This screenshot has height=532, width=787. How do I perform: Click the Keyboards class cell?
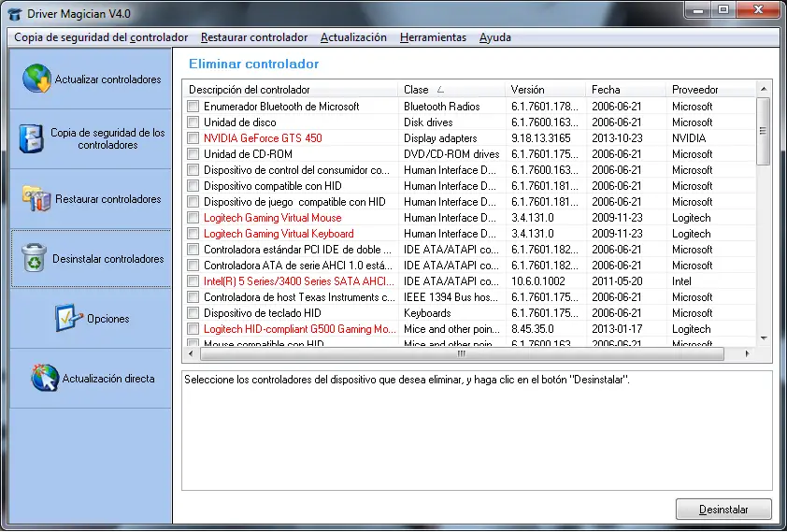coord(427,312)
